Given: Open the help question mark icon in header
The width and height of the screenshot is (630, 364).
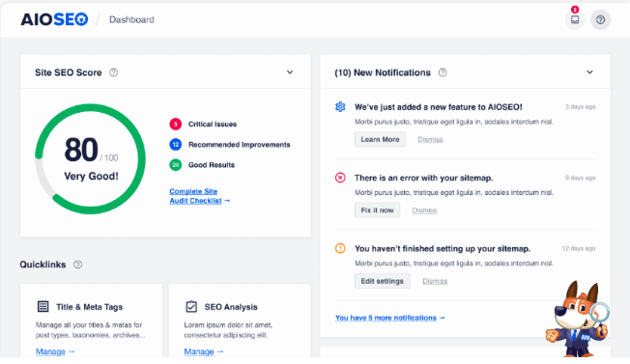Looking at the screenshot, I should [600, 19].
